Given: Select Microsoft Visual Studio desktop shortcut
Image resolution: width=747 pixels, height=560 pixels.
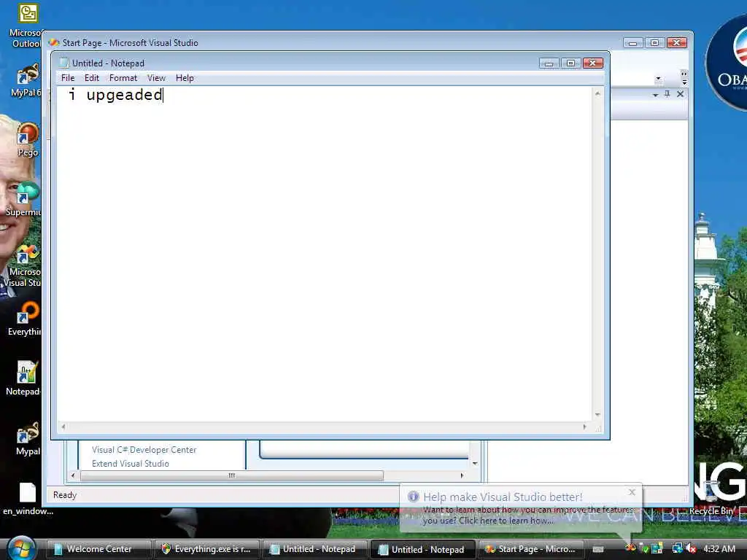Looking at the screenshot, I should (x=24, y=265).
